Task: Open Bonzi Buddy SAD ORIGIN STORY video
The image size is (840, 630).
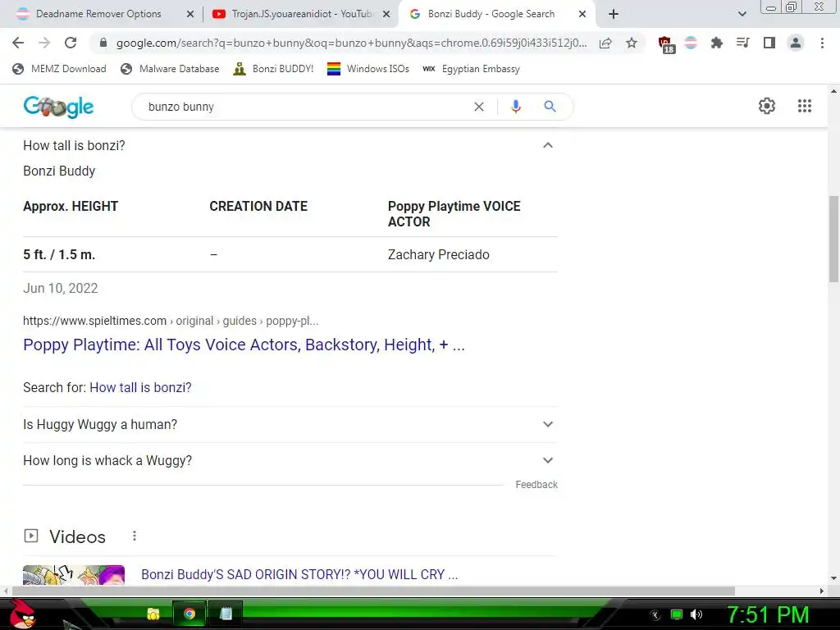Action: (x=299, y=574)
